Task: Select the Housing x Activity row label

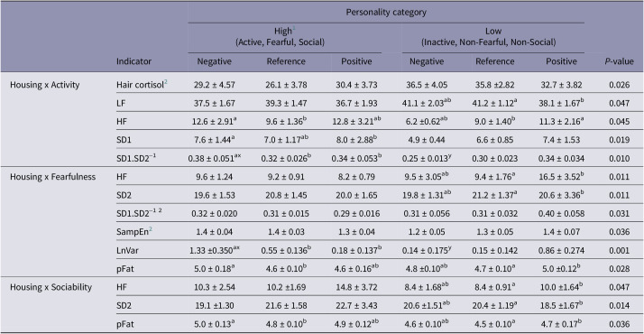Action: click(45, 85)
